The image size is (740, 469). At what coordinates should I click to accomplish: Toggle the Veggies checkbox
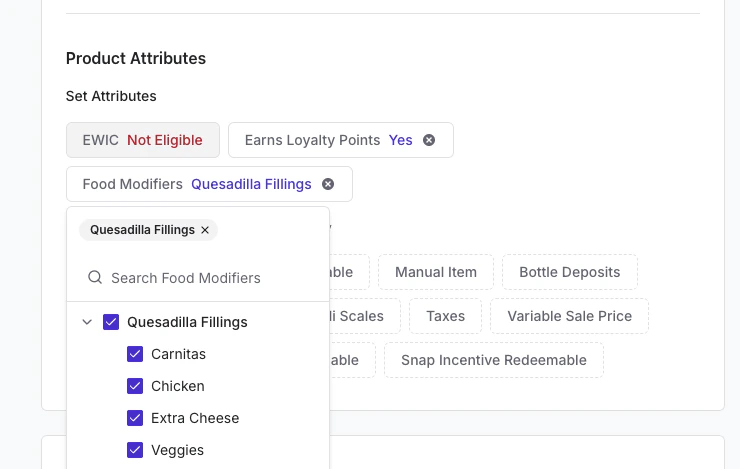tap(135, 450)
